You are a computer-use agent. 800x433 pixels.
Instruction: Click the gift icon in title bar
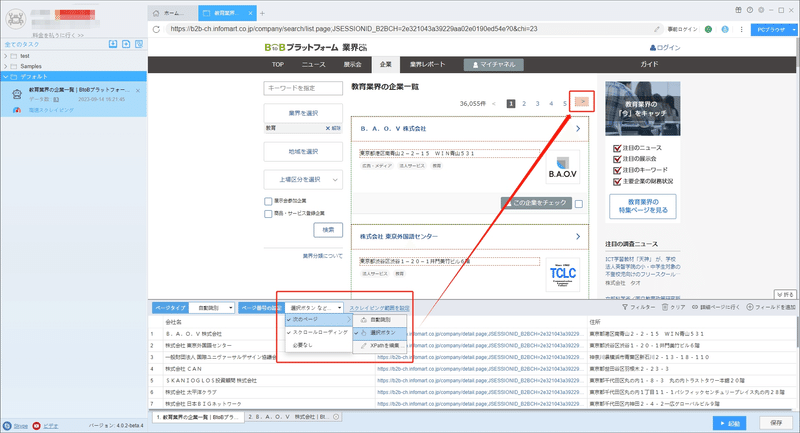tap(738, 10)
